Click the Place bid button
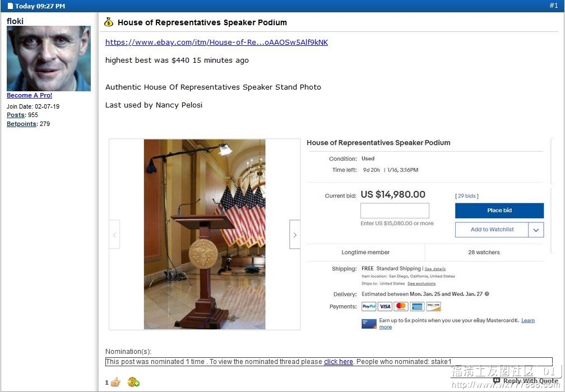 (x=499, y=211)
